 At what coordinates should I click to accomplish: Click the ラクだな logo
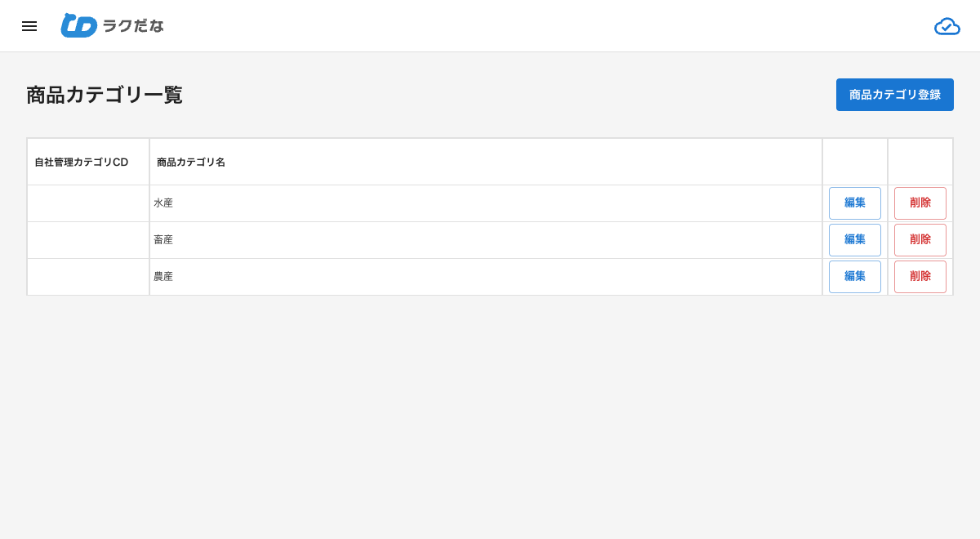point(112,25)
